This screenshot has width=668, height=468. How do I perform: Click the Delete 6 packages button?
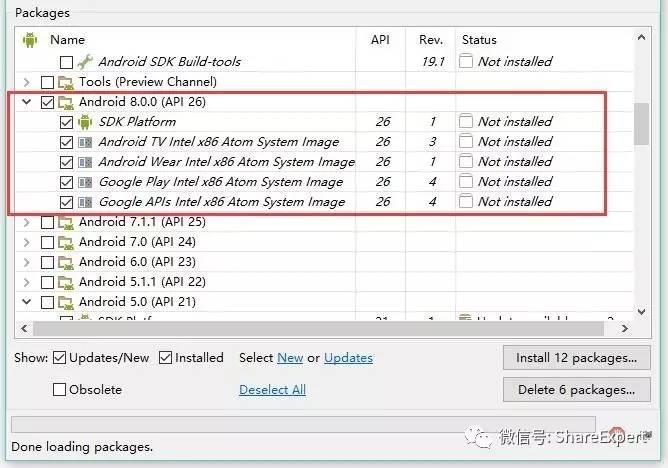[x=576, y=390]
